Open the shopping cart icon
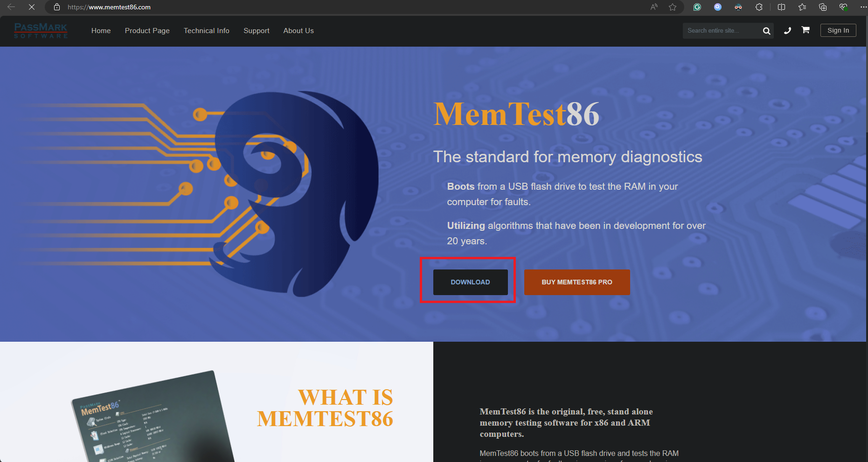868x462 pixels. pos(806,30)
